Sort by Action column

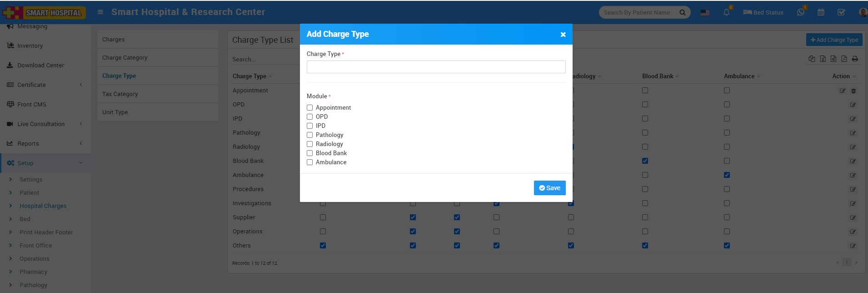(x=843, y=76)
